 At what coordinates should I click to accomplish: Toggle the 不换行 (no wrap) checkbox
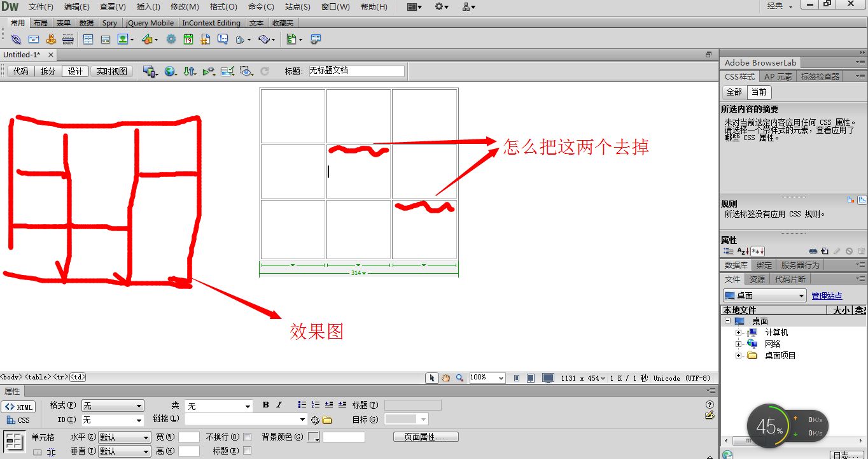(x=248, y=437)
